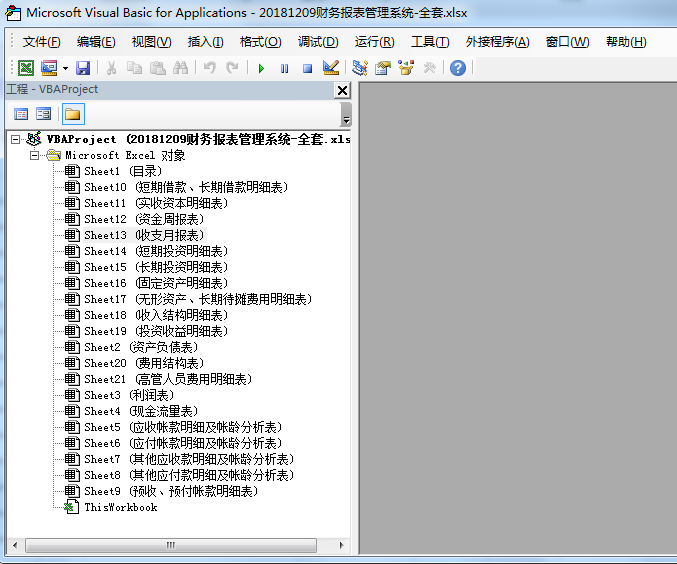The image size is (677, 564).
Task: Click the project tree scroll left arrow
Action: coord(16,545)
